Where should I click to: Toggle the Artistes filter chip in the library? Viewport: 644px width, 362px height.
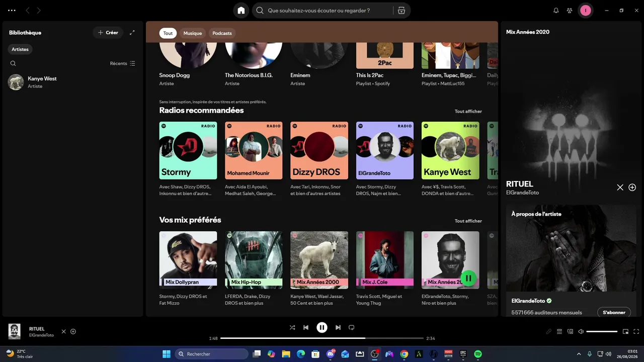(20, 49)
